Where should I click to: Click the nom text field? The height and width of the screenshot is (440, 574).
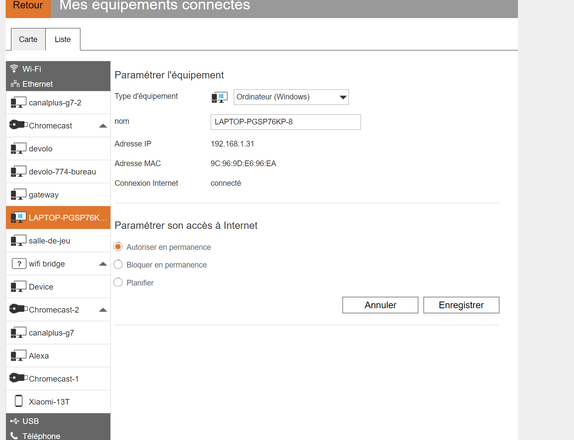(286, 122)
